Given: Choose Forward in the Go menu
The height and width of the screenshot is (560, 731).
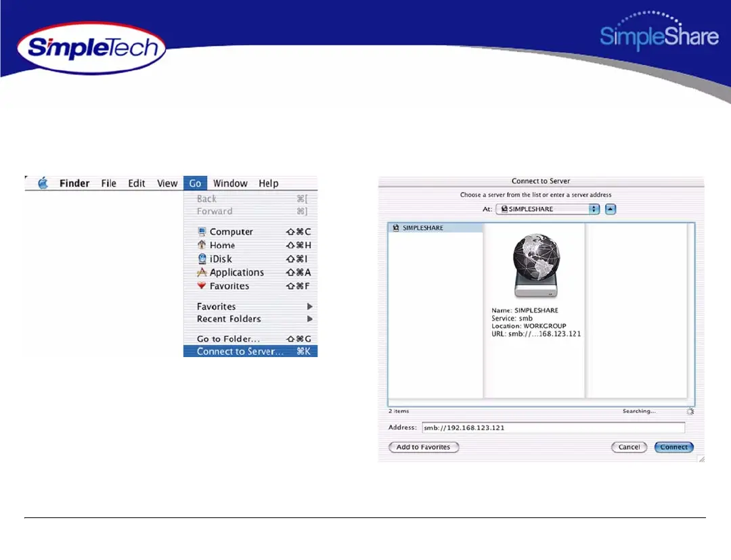Looking at the screenshot, I should [250, 212].
